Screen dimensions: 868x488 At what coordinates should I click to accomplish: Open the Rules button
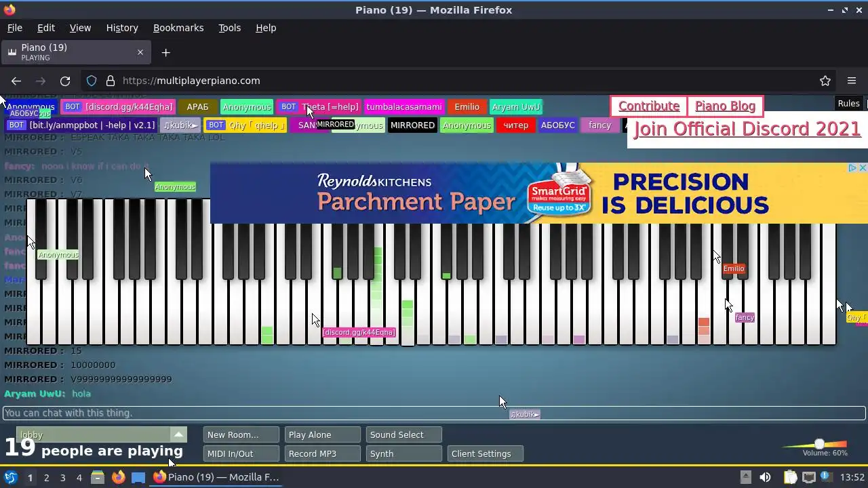pyautogui.click(x=848, y=104)
